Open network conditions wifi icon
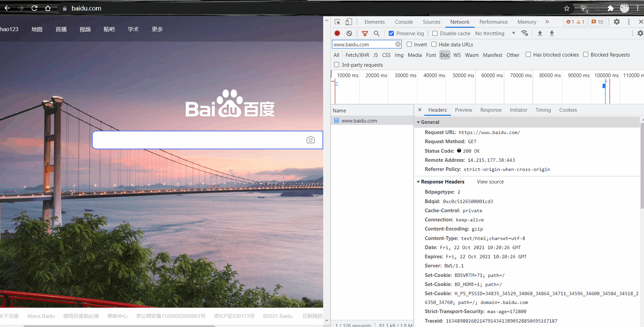Viewport: 644px width, 327px height. 525,33
